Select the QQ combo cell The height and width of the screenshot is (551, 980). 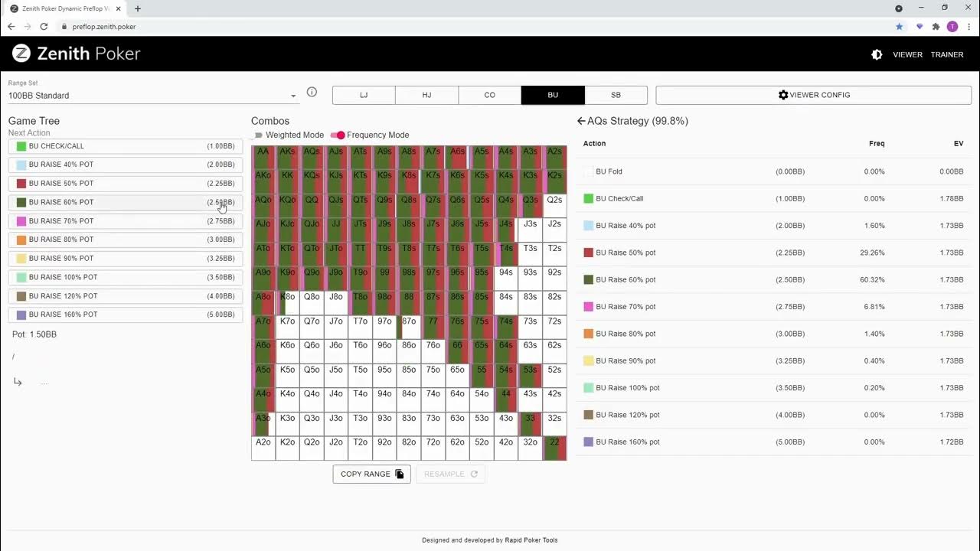coord(312,206)
